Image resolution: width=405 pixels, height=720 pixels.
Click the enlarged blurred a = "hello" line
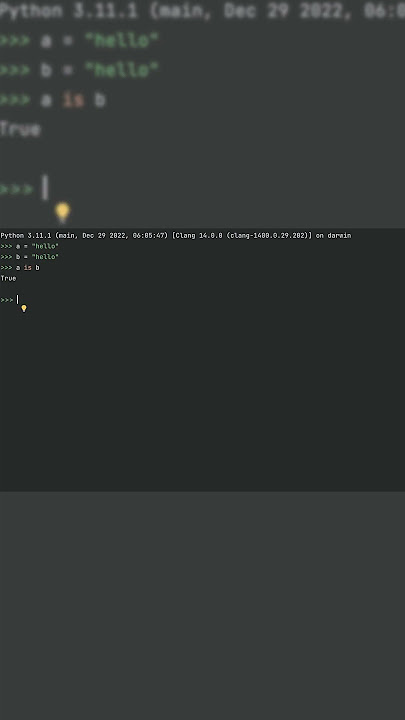tap(79, 40)
